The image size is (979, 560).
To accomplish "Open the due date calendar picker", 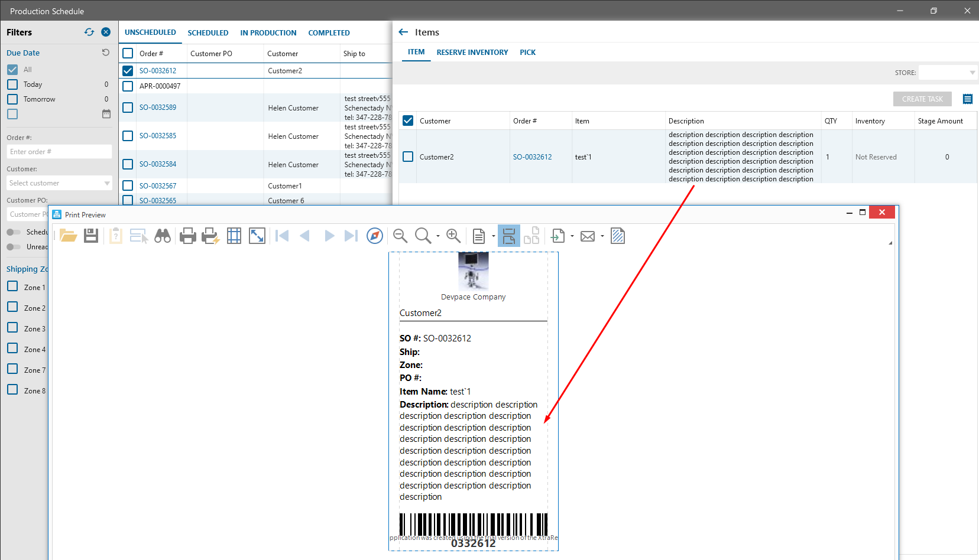I will [x=106, y=114].
